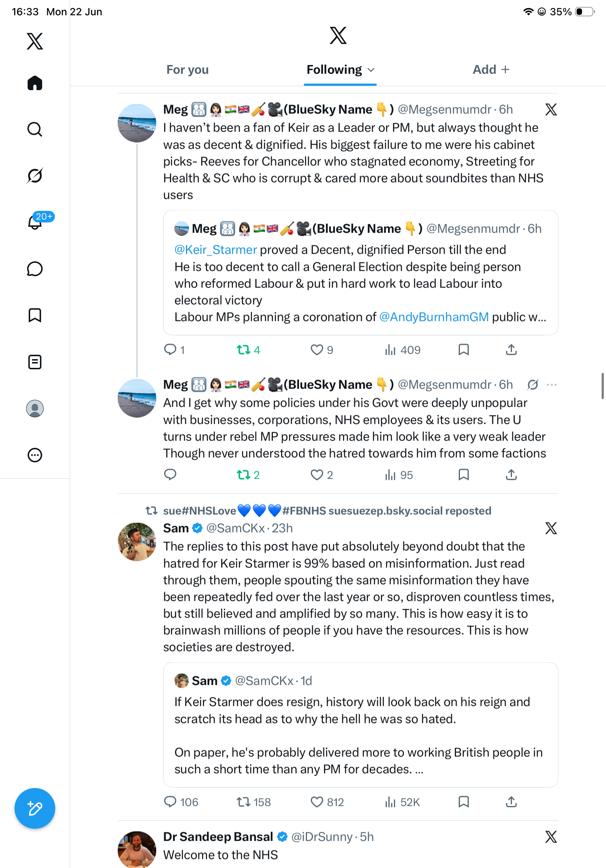Open the profile avatar icon in sidebar
The width and height of the screenshot is (606, 868).
coord(35,409)
